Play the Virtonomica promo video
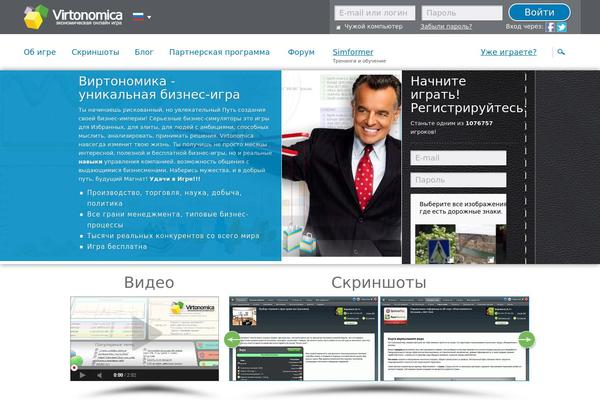Viewport: 600px width, 400px height. [x=145, y=333]
